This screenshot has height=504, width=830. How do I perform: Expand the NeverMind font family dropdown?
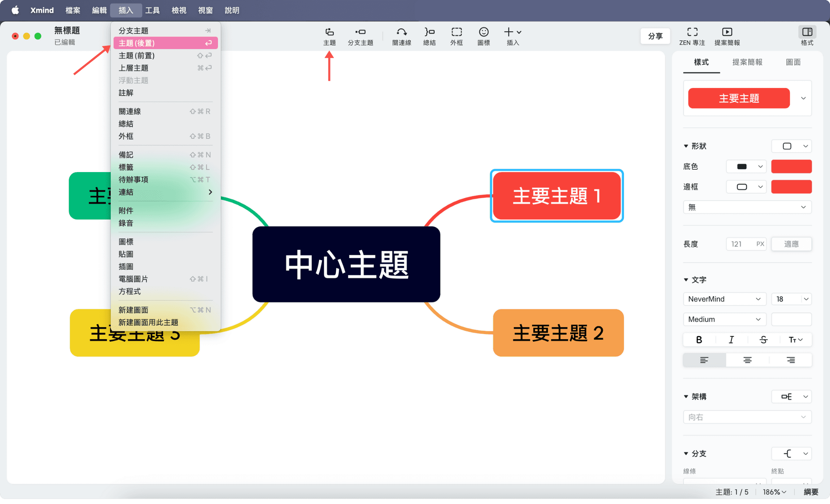(724, 299)
